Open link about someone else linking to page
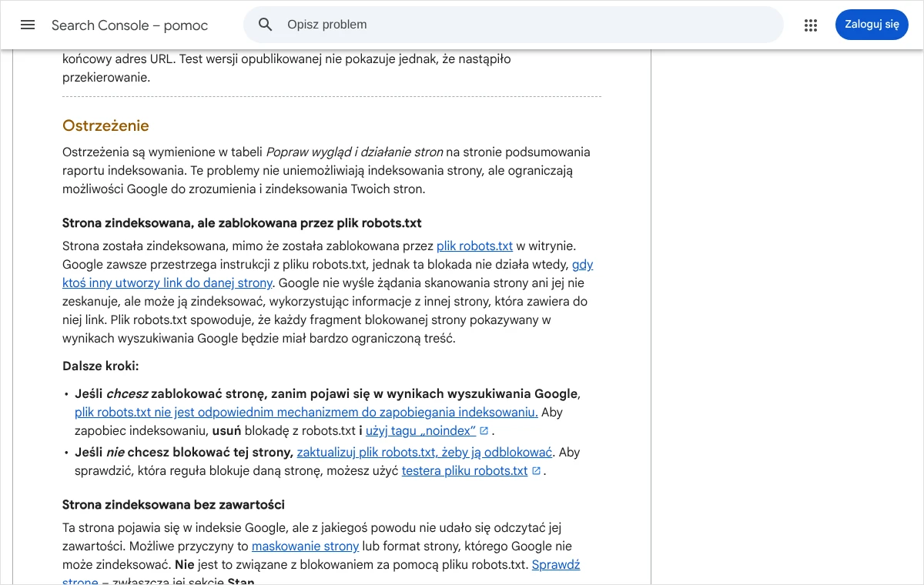This screenshot has width=924, height=585. pos(167,282)
